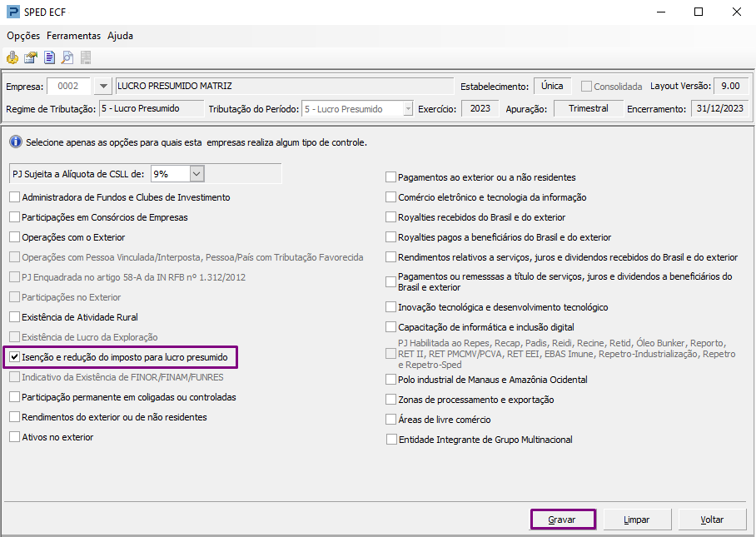The width and height of the screenshot is (756, 537).
Task: Click the Exercício 2023 field
Action: click(480, 109)
